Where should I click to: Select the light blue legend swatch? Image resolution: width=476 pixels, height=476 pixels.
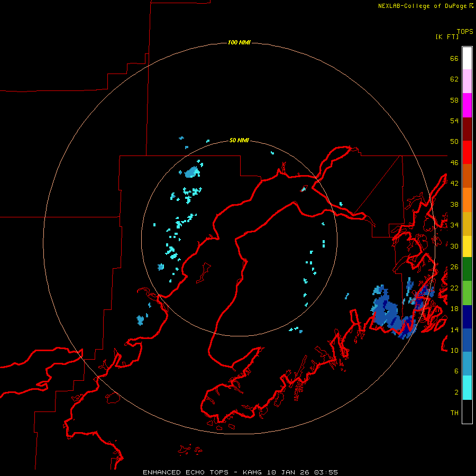467,364
